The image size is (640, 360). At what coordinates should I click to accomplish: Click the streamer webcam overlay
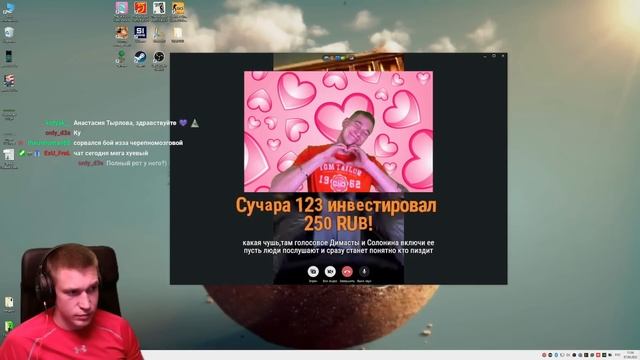click(x=71, y=302)
